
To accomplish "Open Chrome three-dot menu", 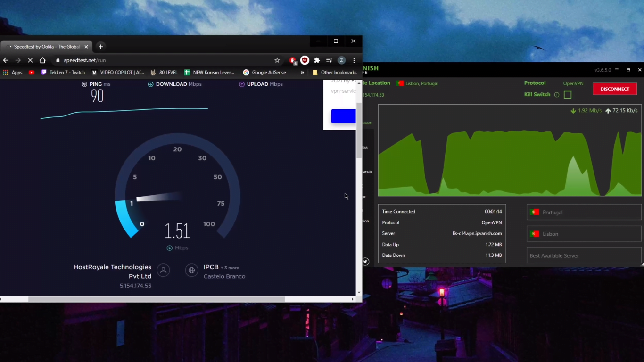I will (x=354, y=60).
